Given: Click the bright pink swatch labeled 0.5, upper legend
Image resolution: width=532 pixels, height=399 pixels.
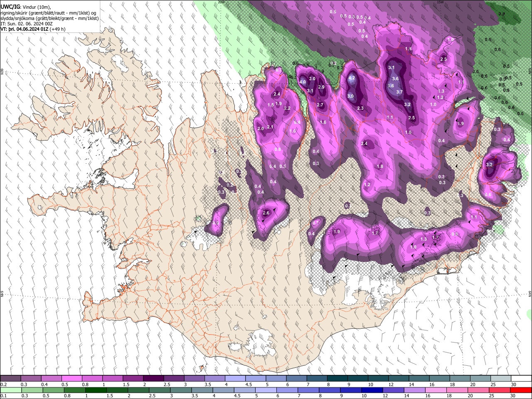Looking at the screenshot, I should (x=71, y=379).
